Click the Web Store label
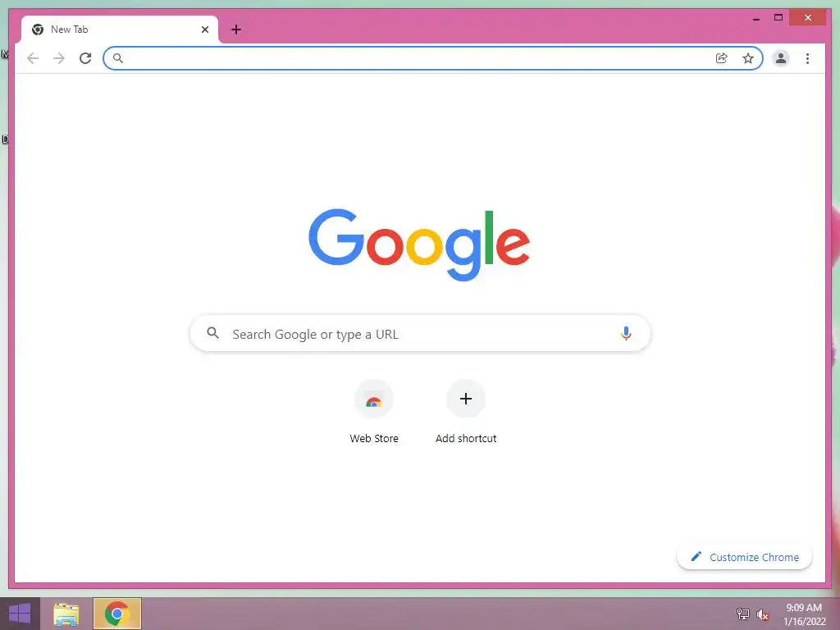 pos(374,438)
